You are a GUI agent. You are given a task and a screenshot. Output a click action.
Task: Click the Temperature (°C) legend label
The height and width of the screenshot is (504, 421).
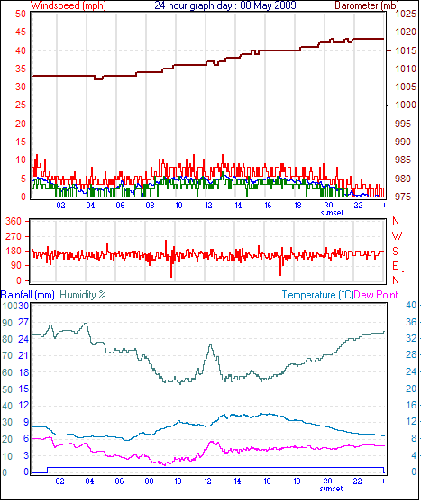coord(317,295)
